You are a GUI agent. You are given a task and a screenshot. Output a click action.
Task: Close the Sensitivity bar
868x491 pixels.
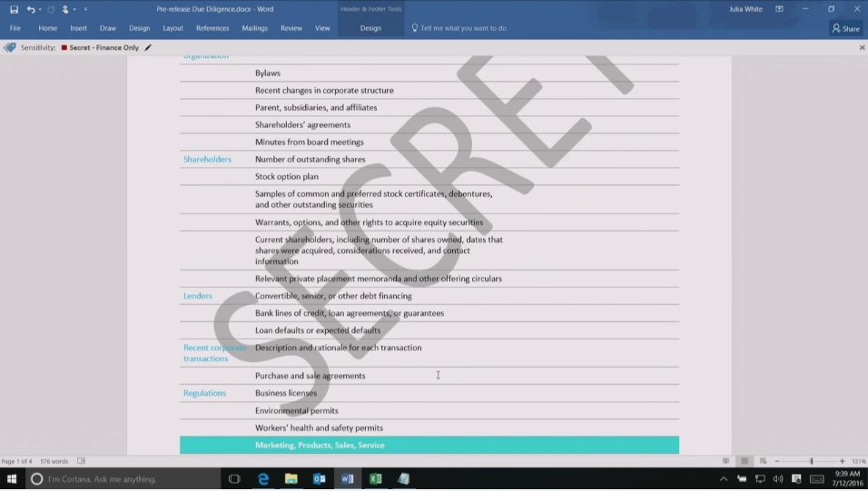coord(862,47)
